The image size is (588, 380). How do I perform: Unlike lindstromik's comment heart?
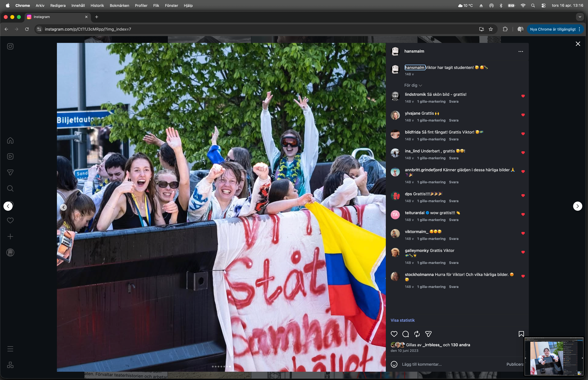(523, 96)
